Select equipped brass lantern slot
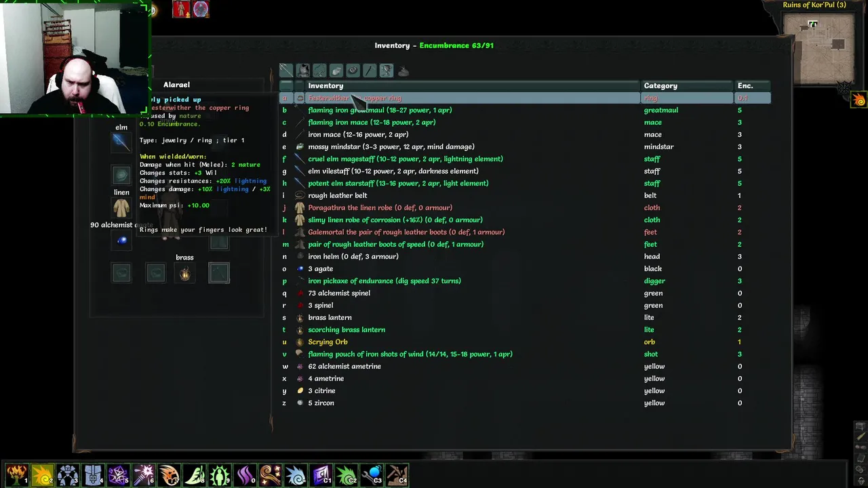The height and width of the screenshot is (488, 868). tap(184, 273)
